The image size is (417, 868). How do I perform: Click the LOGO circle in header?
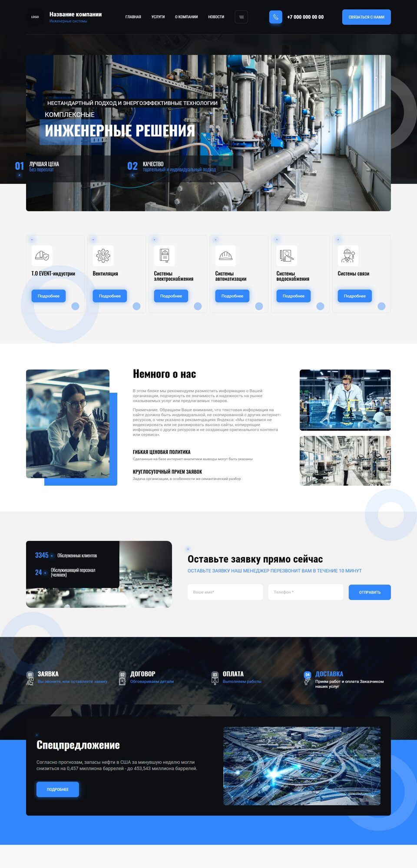tap(35, 17)
